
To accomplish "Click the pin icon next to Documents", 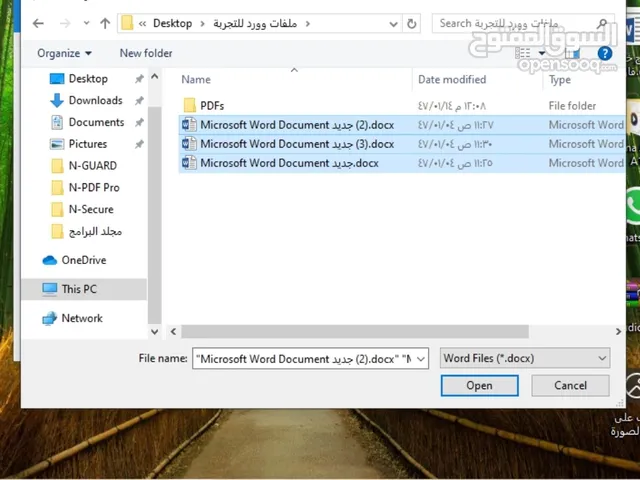I will (139, 122).
